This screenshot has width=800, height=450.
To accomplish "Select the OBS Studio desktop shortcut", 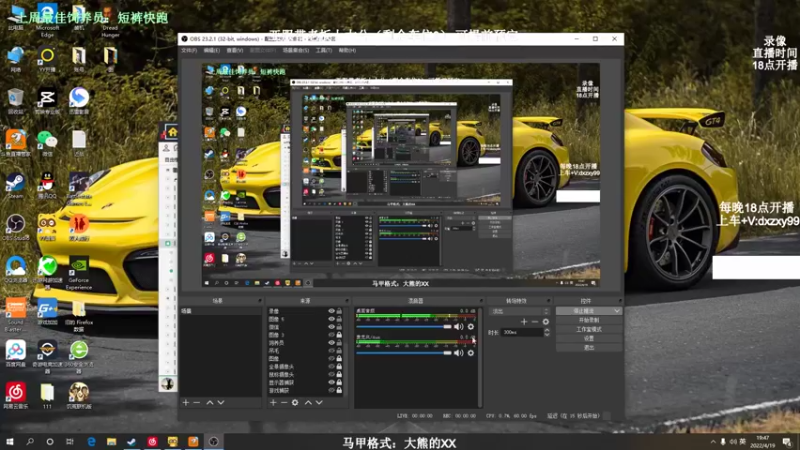I will (15, 227).
